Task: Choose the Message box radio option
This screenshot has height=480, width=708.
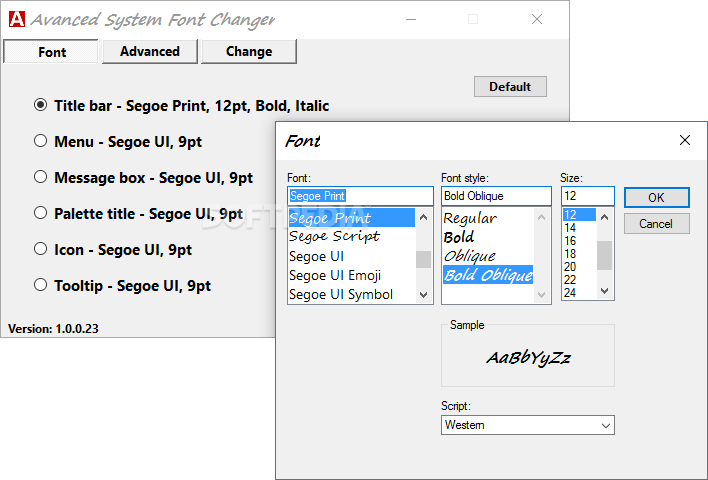Action: (x=40, y=177)
